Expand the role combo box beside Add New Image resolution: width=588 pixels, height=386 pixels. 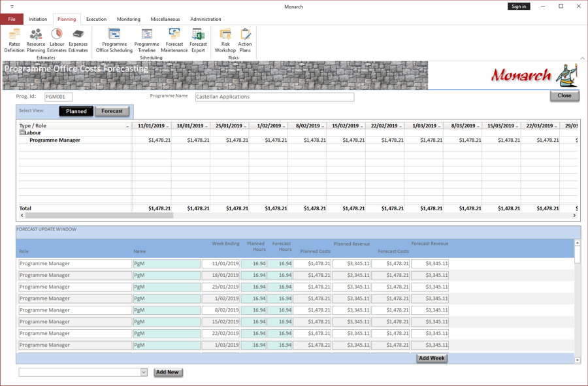pos(144,372)
